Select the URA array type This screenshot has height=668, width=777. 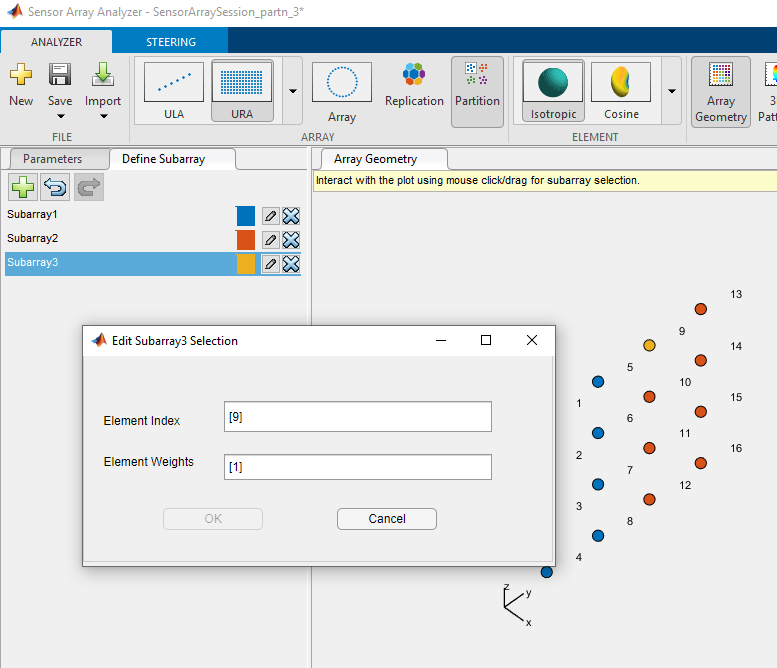(242, 91)
